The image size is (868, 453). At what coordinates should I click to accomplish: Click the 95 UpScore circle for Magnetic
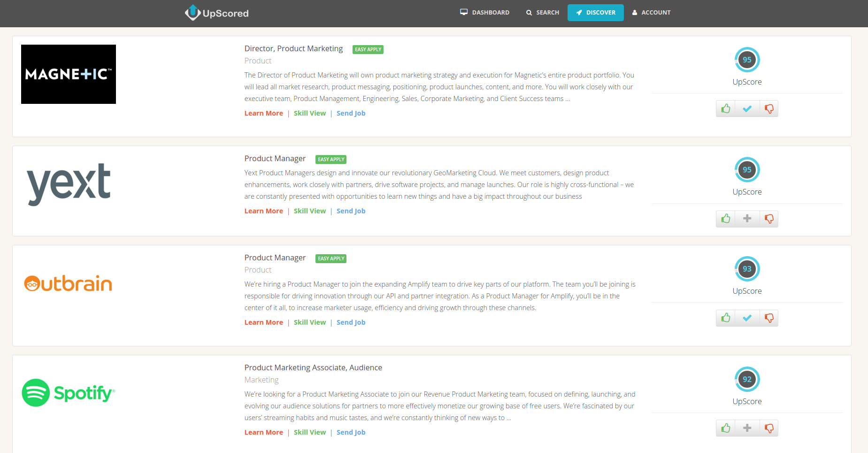coord(747,60)
